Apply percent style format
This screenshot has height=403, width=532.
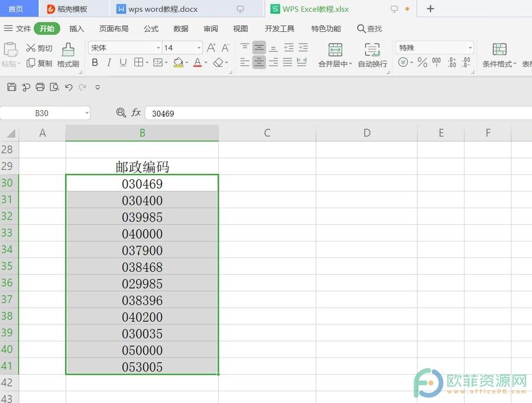[423, 62]
